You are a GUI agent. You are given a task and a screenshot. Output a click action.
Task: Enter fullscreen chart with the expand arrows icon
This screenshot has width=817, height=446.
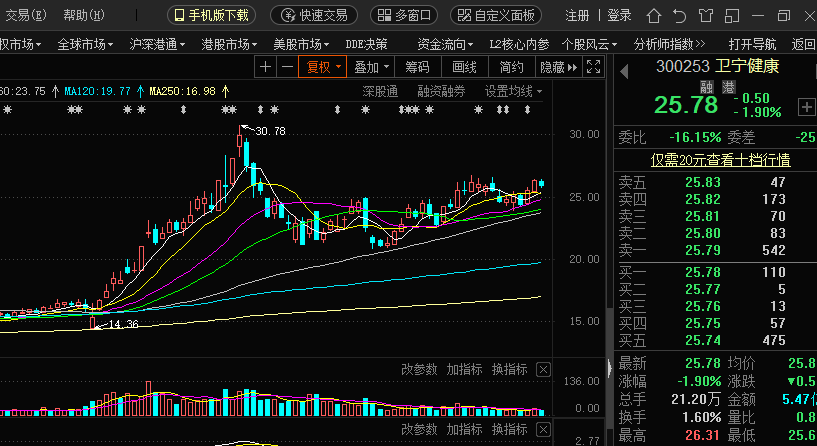pyautogui.click(x=593, y=67)
